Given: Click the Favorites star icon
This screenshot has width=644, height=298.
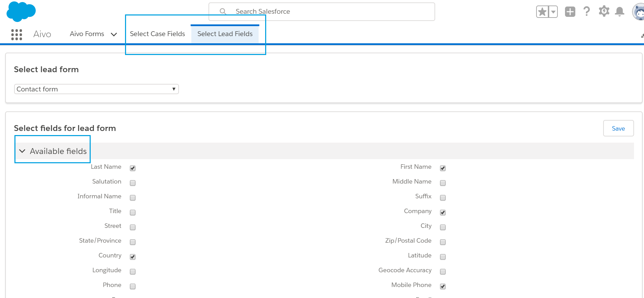Looking at the screenshot, I should [542, 12].
